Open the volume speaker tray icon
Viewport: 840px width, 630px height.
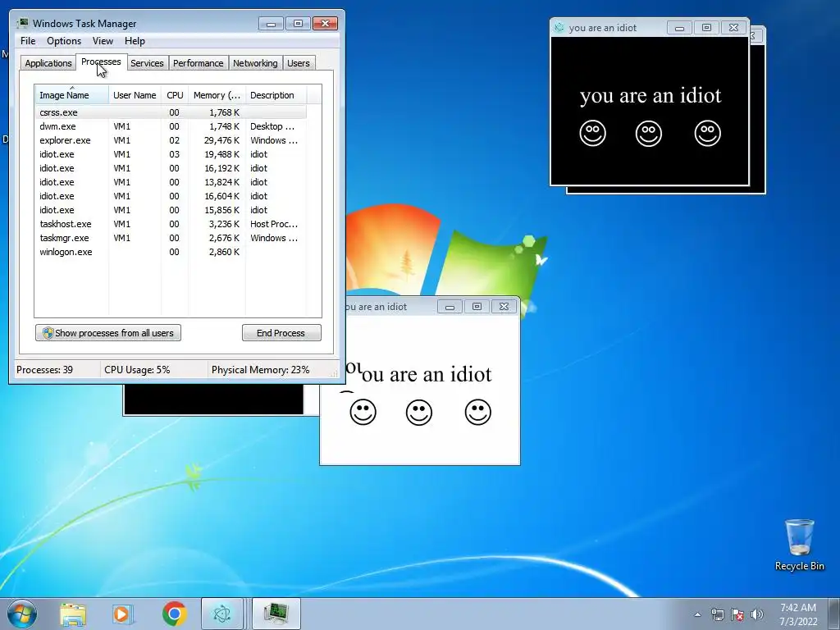click(x=757, y=614)
